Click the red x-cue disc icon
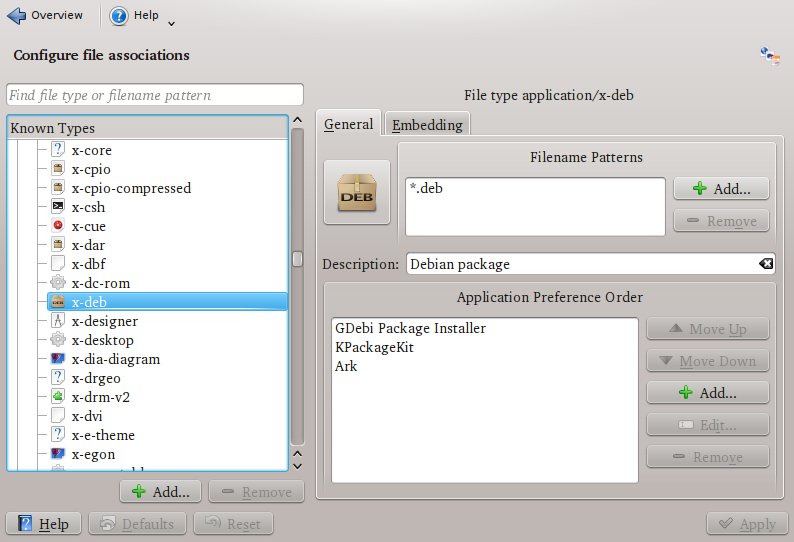Viewport: 794px width, 542px height. click(x=58, y=225)
